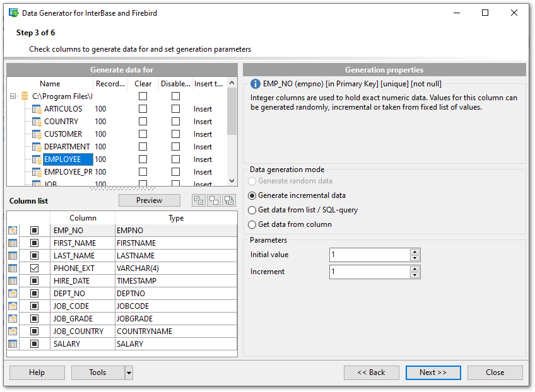535x392 pixels.
Task: Click the table list scrollbar thumb
Action: 232,112
